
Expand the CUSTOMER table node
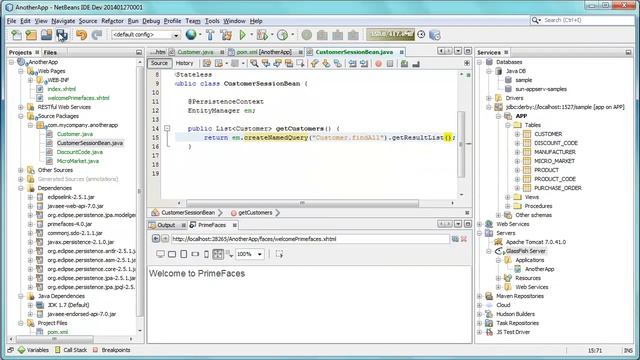(x=517, y=134)
